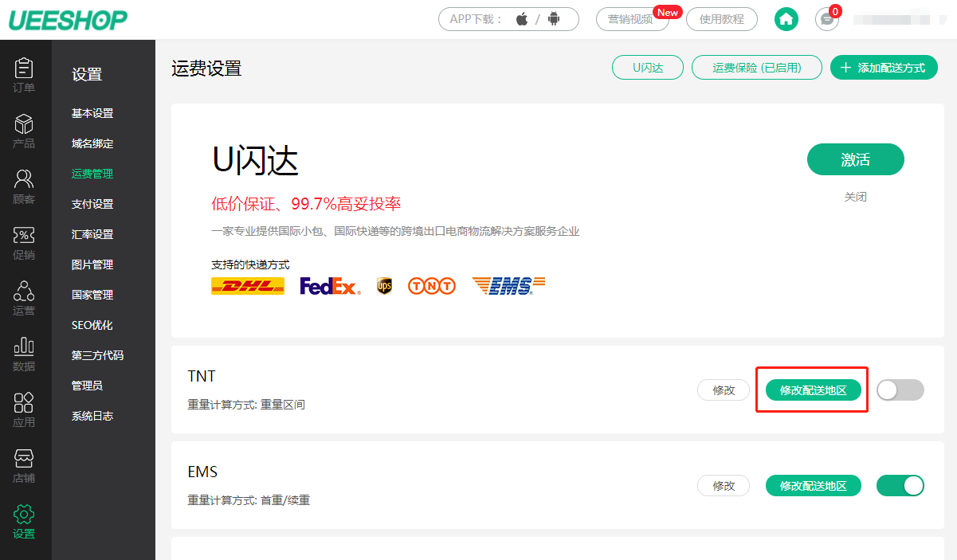Select 运费管理 in settings menu

click(92, 174)
